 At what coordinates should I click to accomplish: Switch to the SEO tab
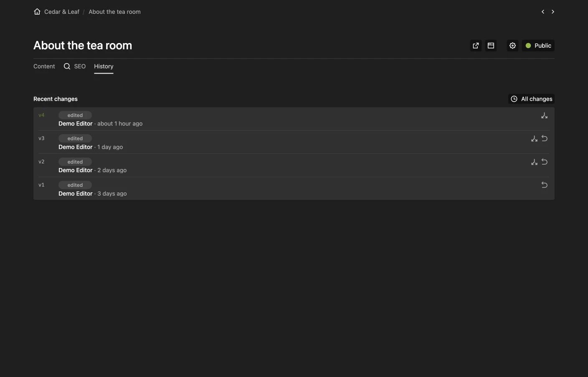pos(75,66)
